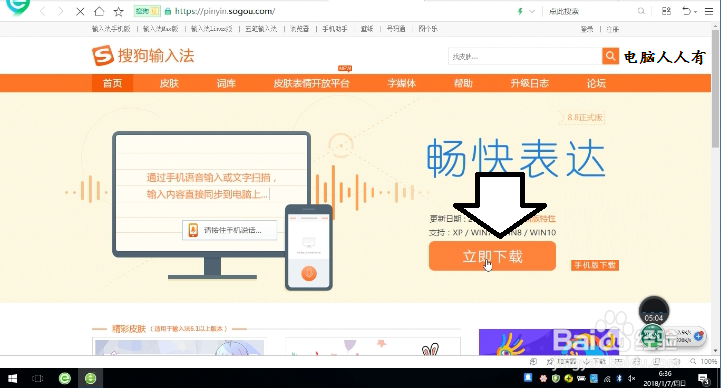
Task: Open the 升级日志 navigation tab
Action: (x=529, y=83)
